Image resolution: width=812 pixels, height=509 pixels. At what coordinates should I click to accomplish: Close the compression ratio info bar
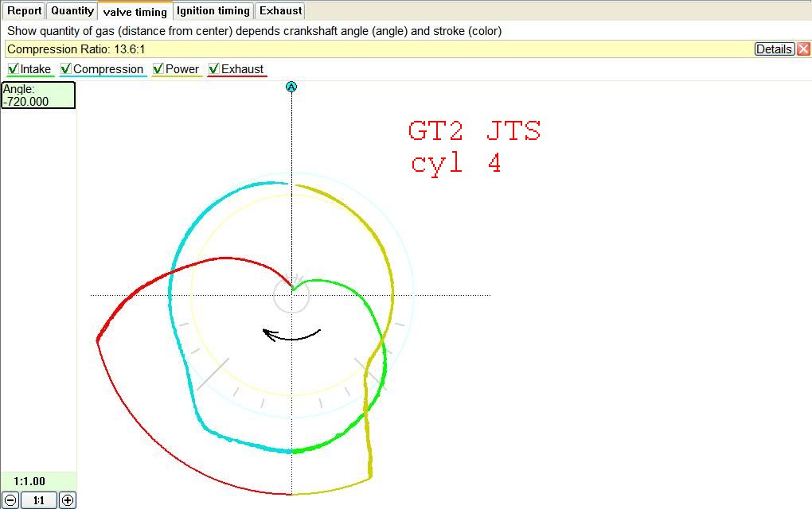pos(803,49)
